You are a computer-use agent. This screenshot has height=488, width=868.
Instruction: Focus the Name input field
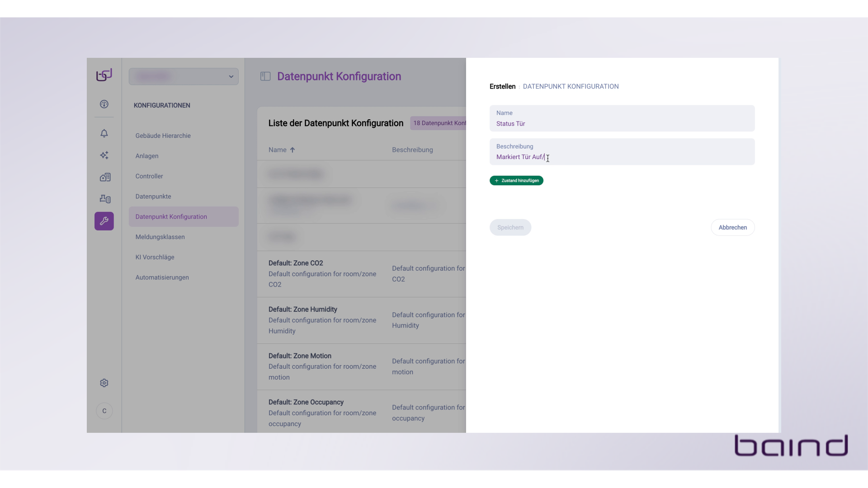click(x=622, y=123)
